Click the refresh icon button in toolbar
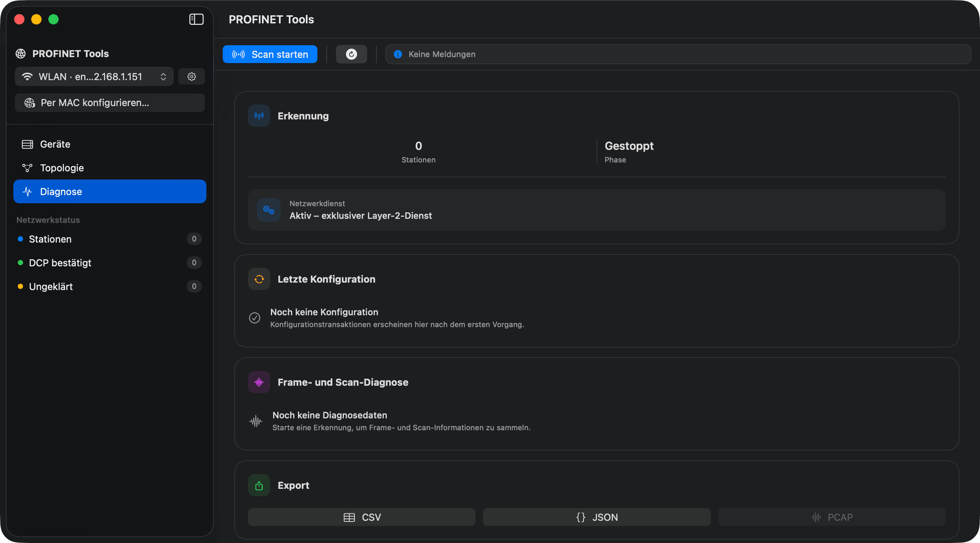Screen dimensions: 980x543 pos(351,55)
